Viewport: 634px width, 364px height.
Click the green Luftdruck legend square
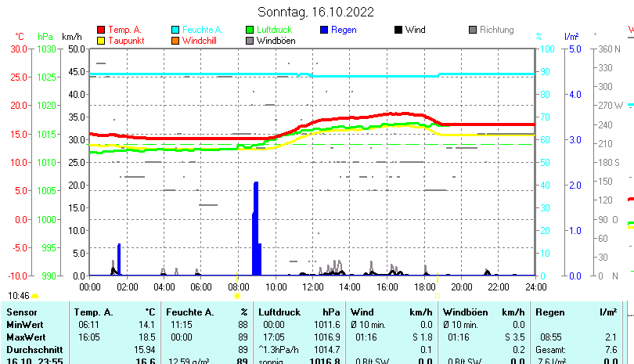[x=250, y=30]
